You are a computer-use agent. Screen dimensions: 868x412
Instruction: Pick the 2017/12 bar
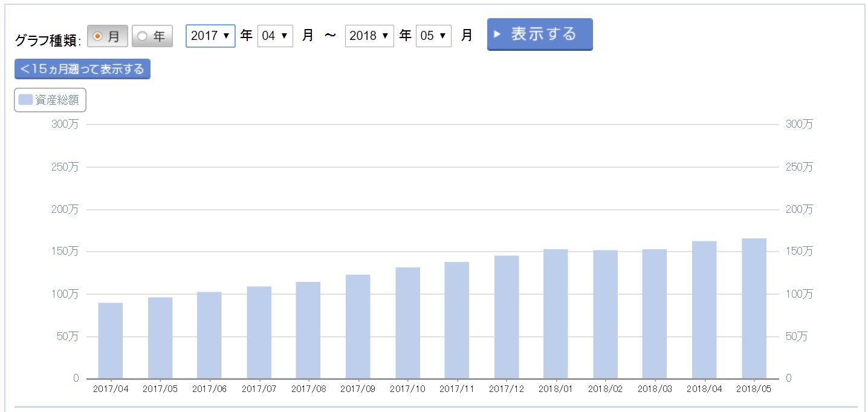coord(507,317)
